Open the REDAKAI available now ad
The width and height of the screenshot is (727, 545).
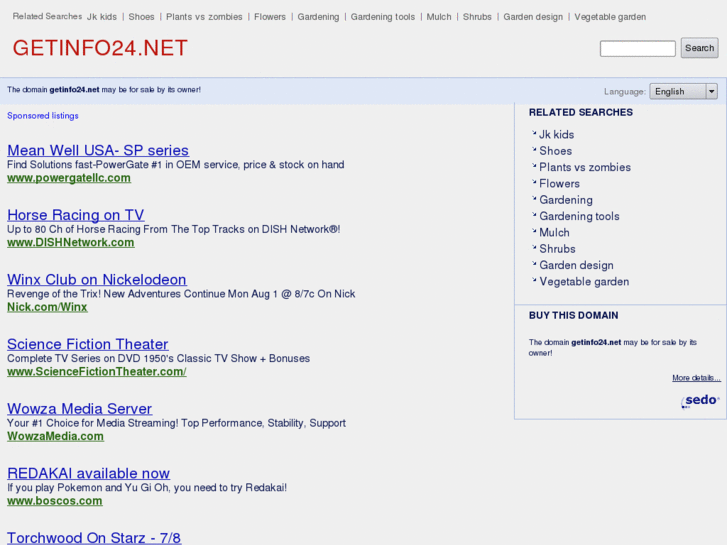89,473
